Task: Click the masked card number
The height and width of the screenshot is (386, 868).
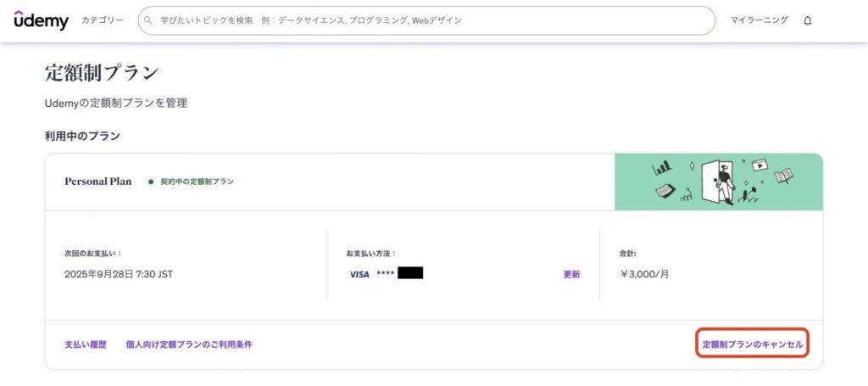Action: (x=399, y=274)
